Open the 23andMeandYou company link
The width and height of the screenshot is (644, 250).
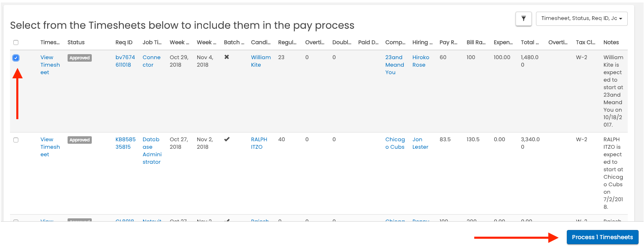(395, 65)
